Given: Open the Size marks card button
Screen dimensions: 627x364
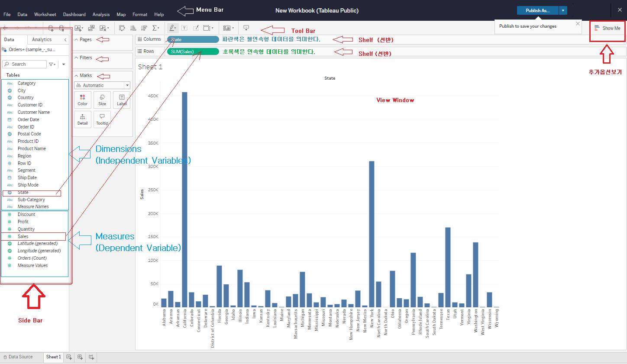Looking at the screenshot, I should (102, 100).
